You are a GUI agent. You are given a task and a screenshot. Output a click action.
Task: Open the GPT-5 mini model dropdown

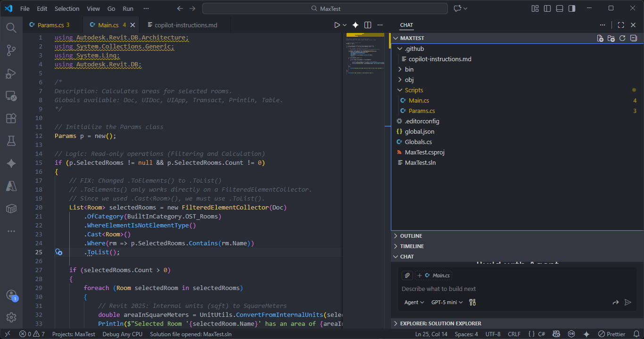[x=447, y=302]
